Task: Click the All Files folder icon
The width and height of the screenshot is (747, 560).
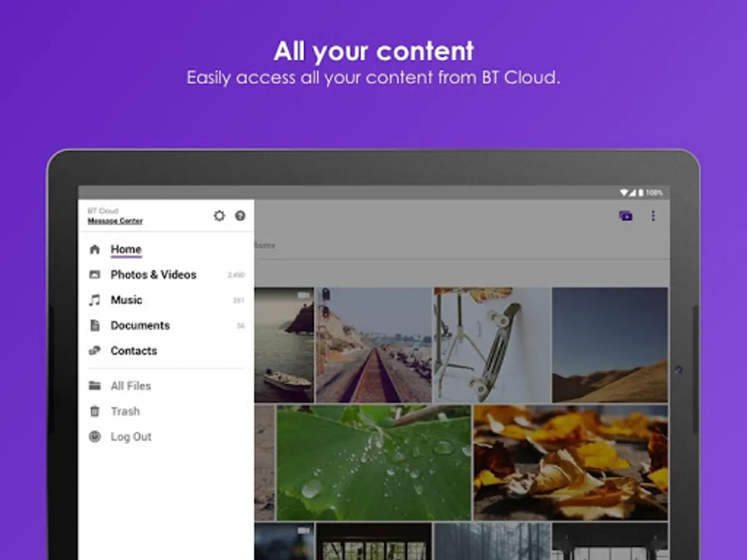Action: coord(95,386)
